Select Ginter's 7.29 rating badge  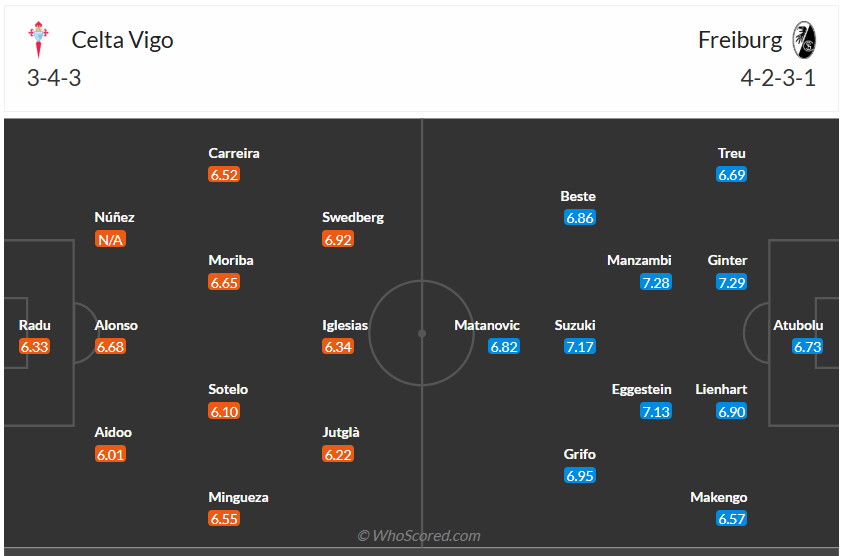coord(731,282)
